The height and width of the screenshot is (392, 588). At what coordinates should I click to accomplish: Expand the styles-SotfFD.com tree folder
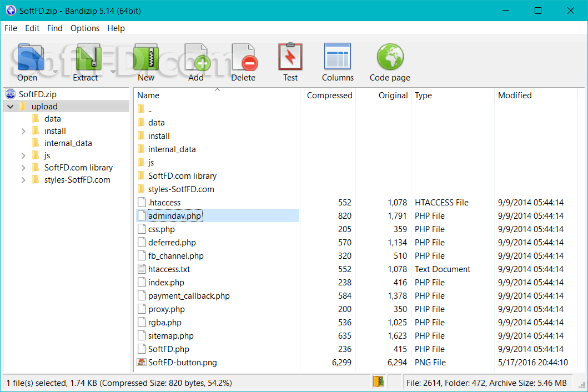[23, 180]
